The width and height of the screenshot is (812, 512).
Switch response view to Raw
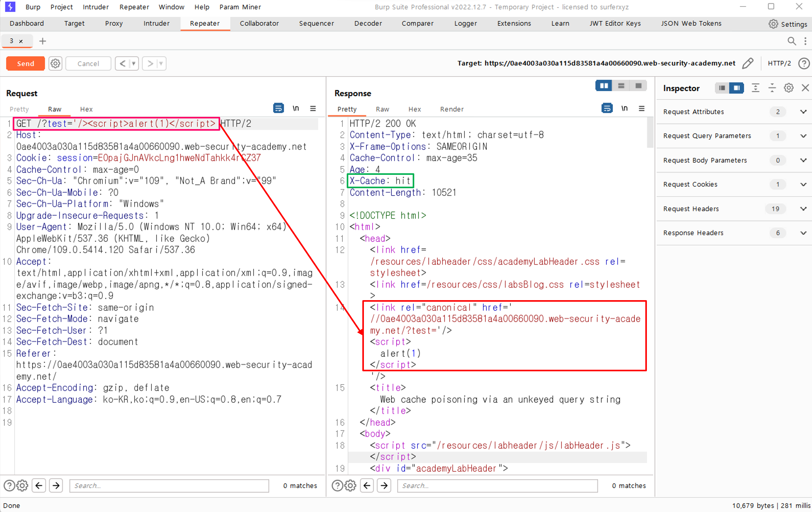[x=382, y=109]
